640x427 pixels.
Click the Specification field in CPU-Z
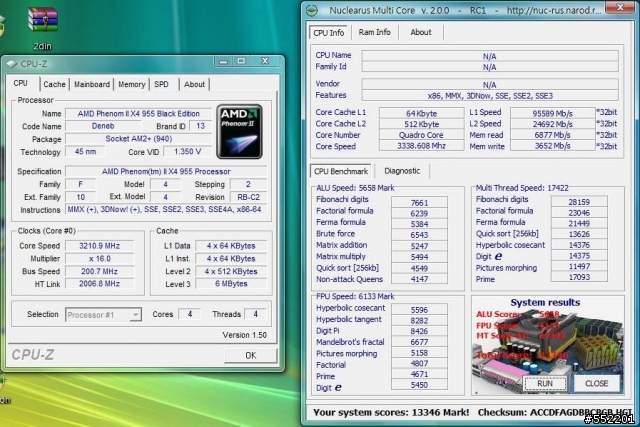coord(166,171)
